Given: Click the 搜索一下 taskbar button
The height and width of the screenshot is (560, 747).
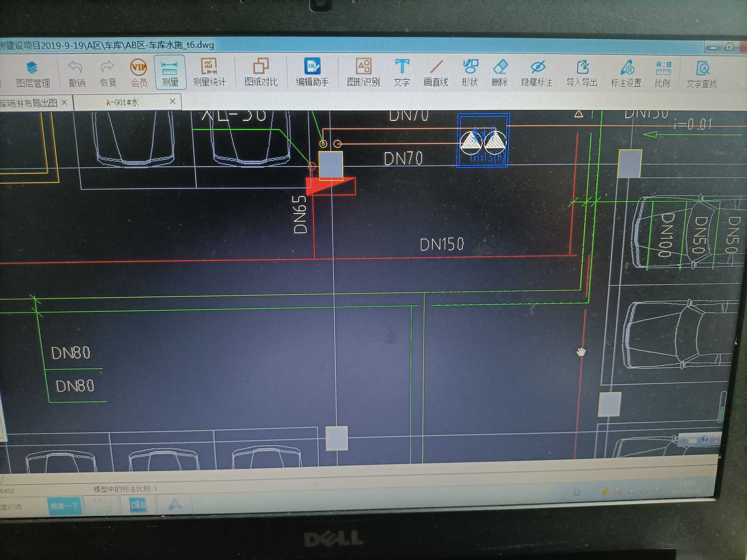Looking at the screenshot, I should click(65, 506).
